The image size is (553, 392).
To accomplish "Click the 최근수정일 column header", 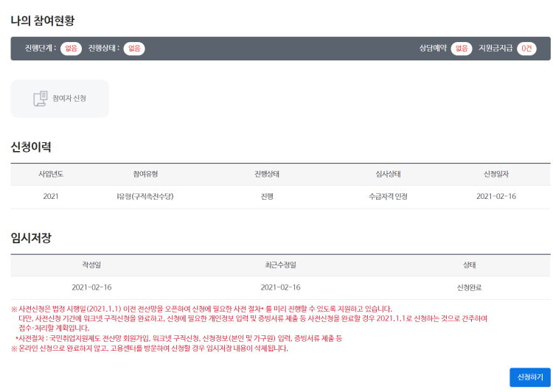I will coord(281,265).
